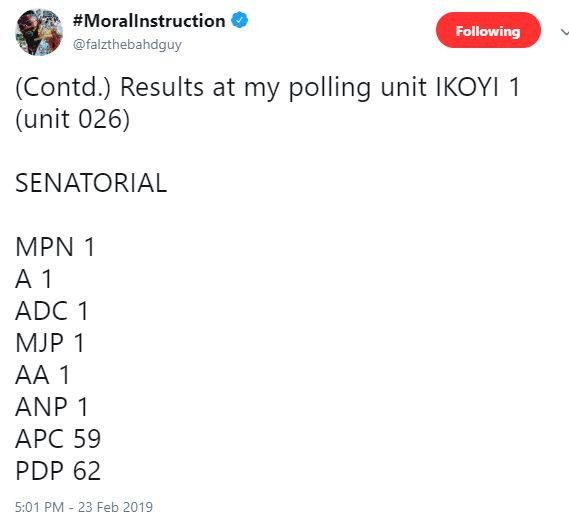Open the falzthebahdguy profile avatar
569x526 pixels.
click(x=39, y=32)
